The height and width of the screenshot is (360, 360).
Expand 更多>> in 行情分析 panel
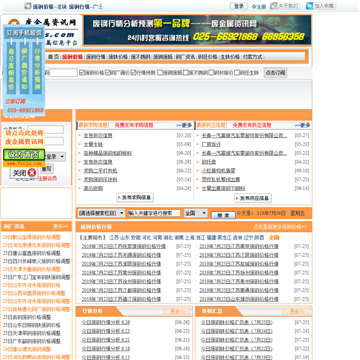point(179,311)
